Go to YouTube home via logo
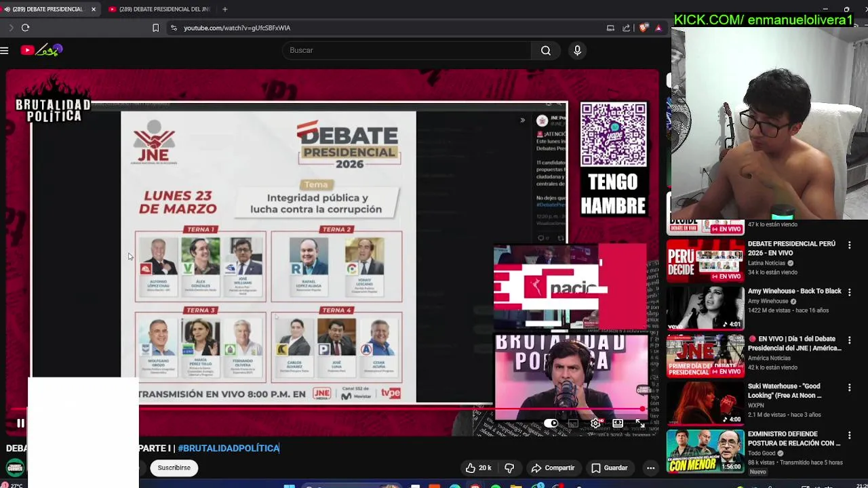The image size is (868, 488). (41, 50)
